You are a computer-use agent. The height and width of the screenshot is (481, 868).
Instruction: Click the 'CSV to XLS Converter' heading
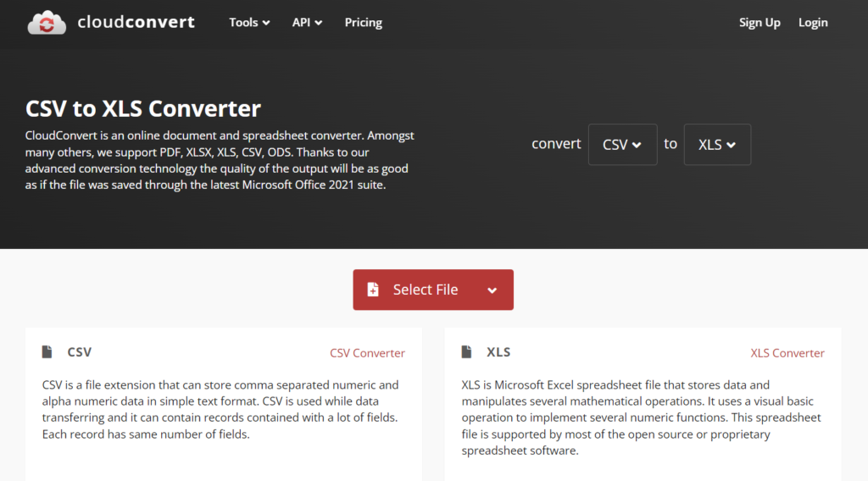(x=142, y=108)
